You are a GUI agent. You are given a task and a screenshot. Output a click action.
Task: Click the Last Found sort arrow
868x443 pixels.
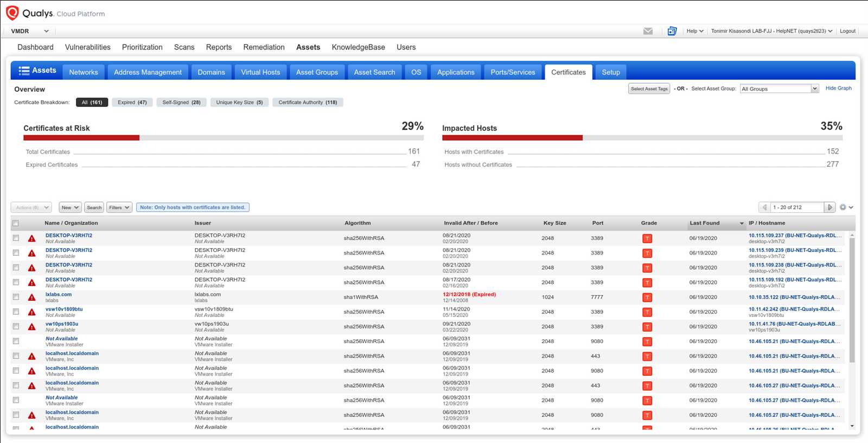click(742, 224)
